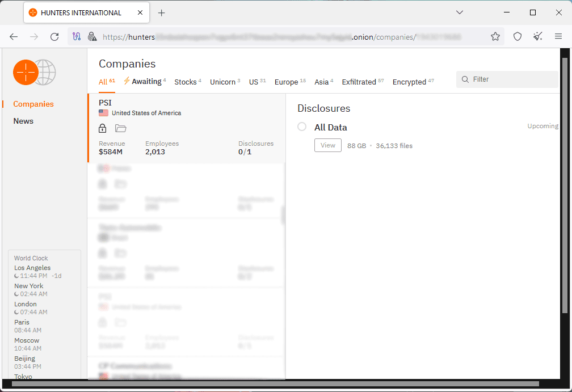This screenshot has width=572, height=392.
Task: Click the New Identity broom icon
Action: pos(538,36)
